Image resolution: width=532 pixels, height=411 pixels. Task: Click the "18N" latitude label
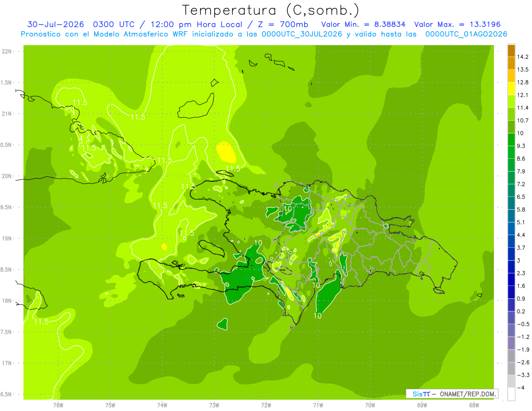7,301
